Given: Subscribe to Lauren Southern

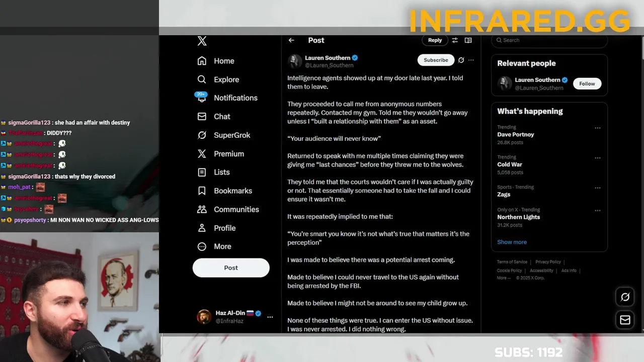Looking at the screenshot, I should [x=436, y=60].
